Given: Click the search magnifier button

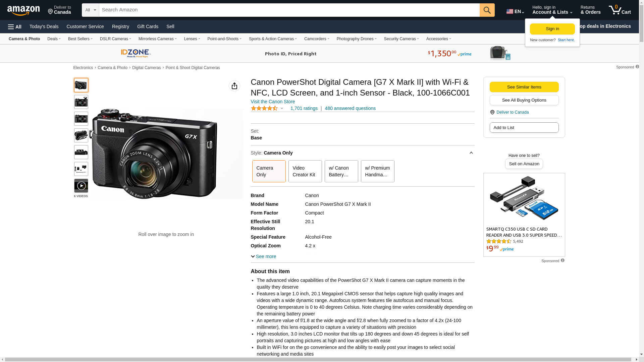Looking at the screenshot, I should point(487,10).
